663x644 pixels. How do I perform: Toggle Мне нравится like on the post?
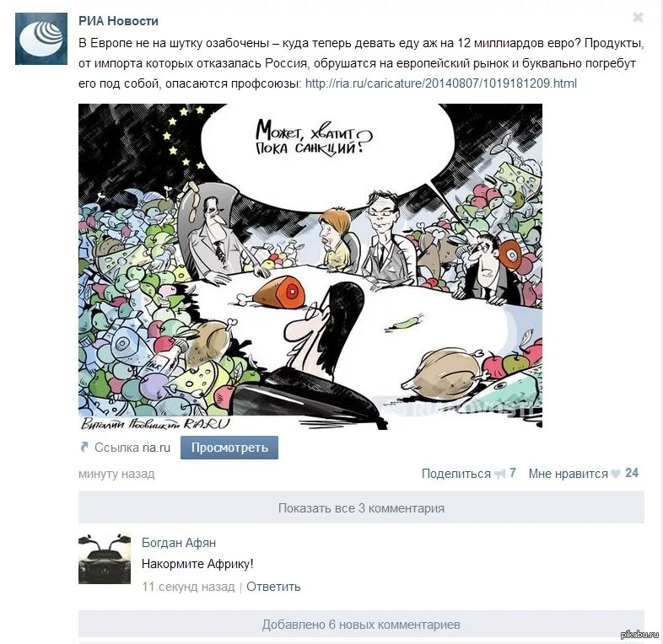coord(568,474)
